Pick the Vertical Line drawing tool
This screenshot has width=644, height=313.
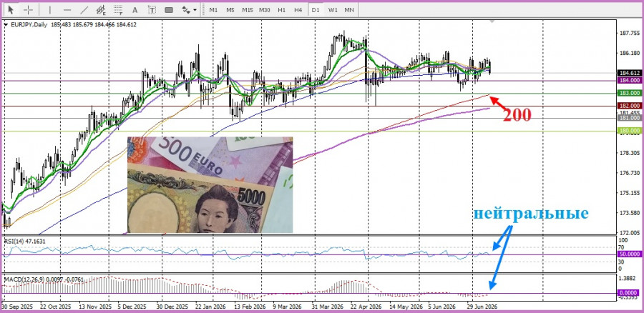click(50, 9)
